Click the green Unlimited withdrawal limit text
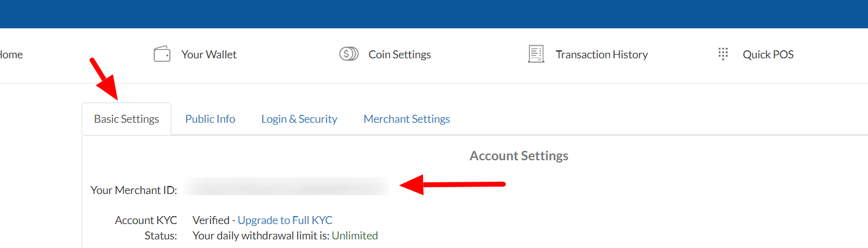This screenshot has height=248, width=868. [355, 236]
